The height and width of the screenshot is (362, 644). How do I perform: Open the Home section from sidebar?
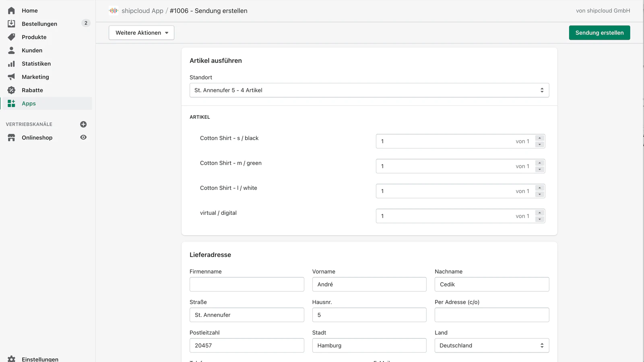(x=11, y=10)
